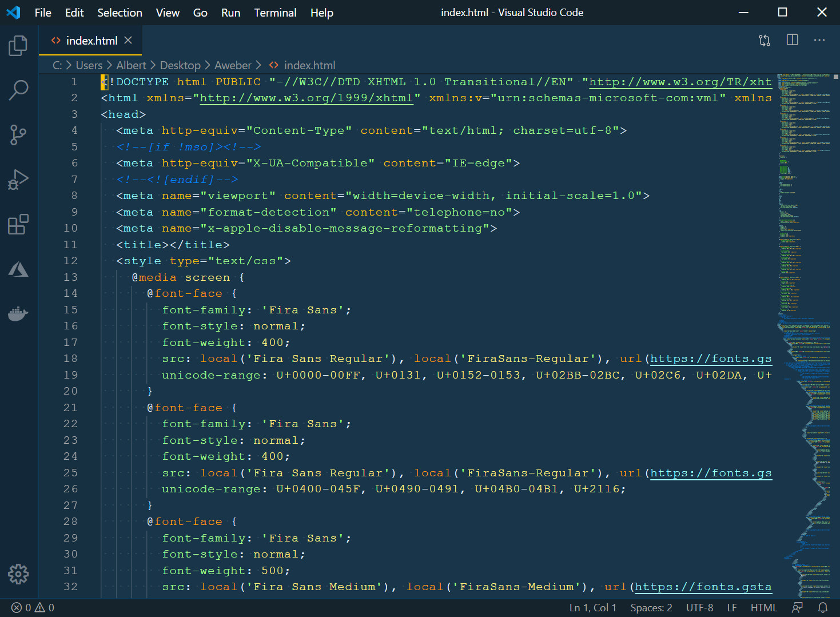Minimize the Visual Studio Code window

pyautogui.click(x=743, y=13)
